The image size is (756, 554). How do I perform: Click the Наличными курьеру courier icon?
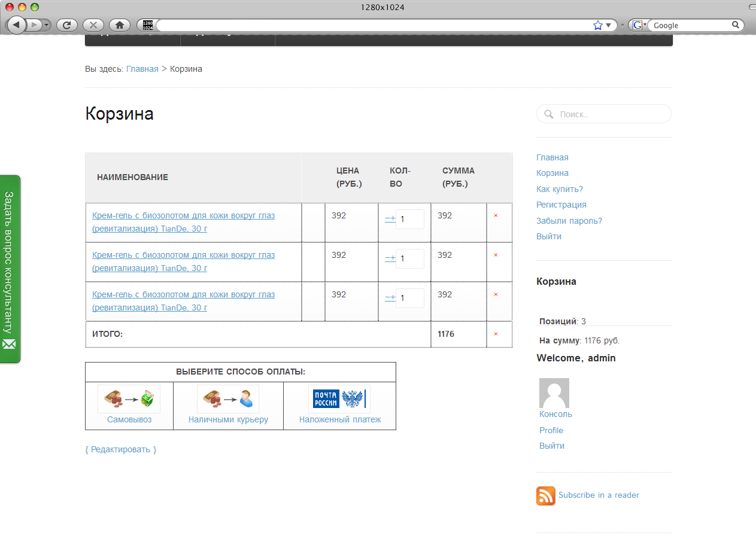228,398
